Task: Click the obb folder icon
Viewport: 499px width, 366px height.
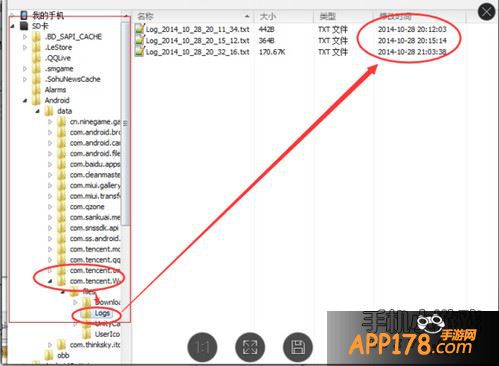Action: [49, 355]
